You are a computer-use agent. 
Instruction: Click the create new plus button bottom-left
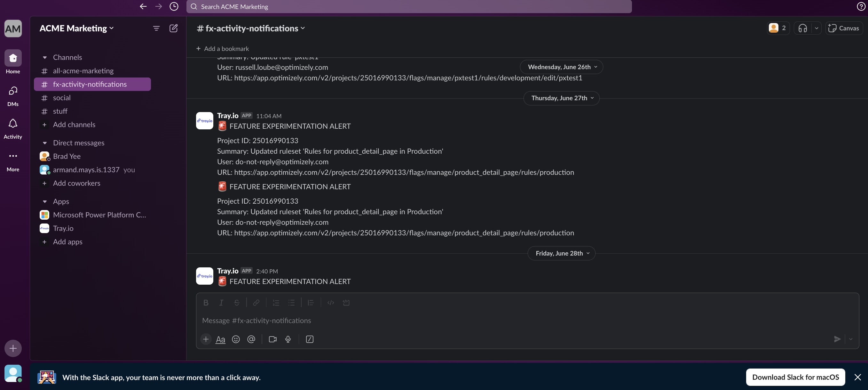pos(13,348)
